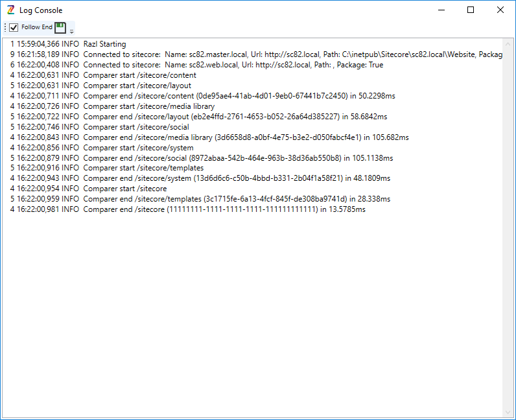Click the Razl app icon in title bar
The height and width of the screenshot is (420, 516).
pyautogui.click(x=10, y=10)
